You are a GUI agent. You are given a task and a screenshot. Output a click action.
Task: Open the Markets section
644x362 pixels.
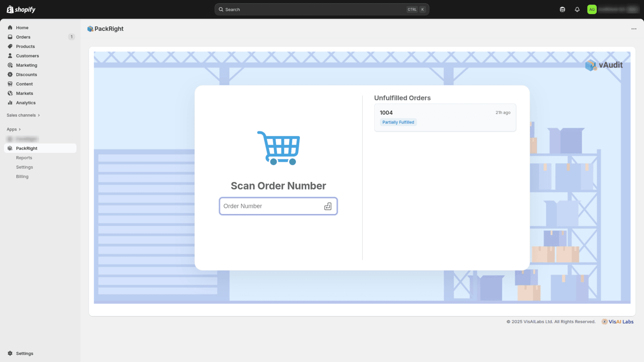point(24,93)
